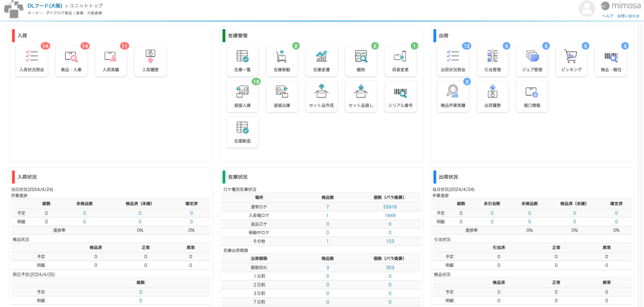644x307 pixels.
Task: Open the ピッキング cart icon
Action: pyautogui.click(x=571, y=60)
